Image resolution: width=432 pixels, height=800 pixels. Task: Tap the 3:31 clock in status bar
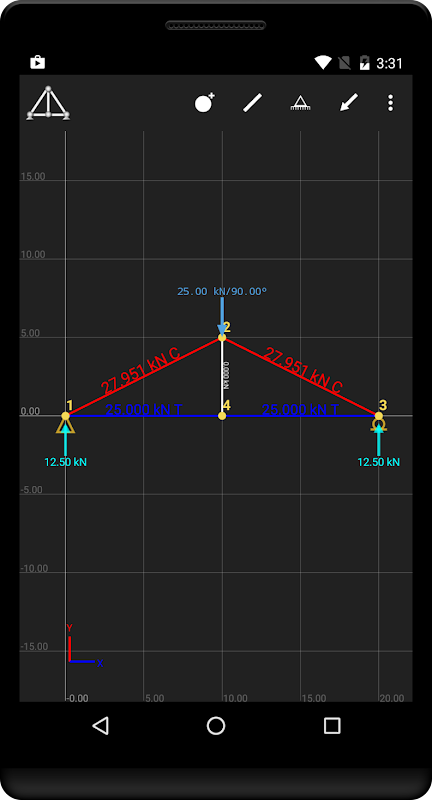click(389, 63)
